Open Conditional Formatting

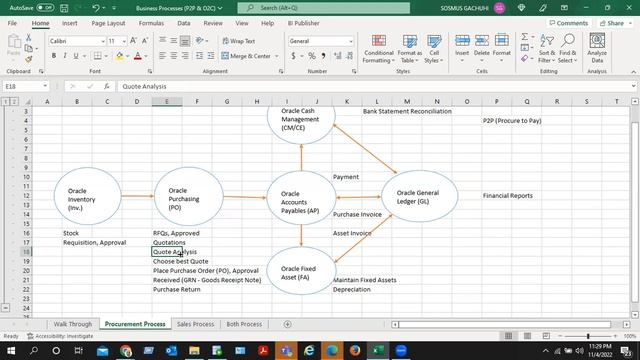point(379,49)
